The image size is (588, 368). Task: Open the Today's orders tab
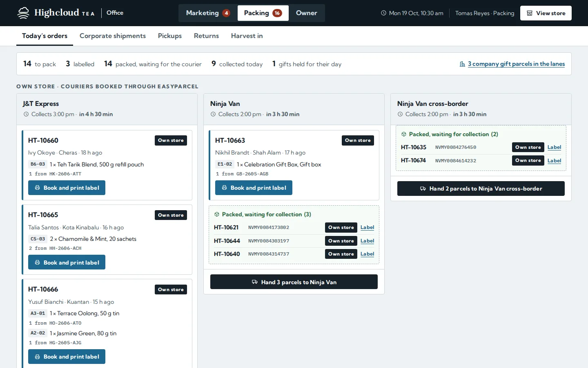(45, 36)
